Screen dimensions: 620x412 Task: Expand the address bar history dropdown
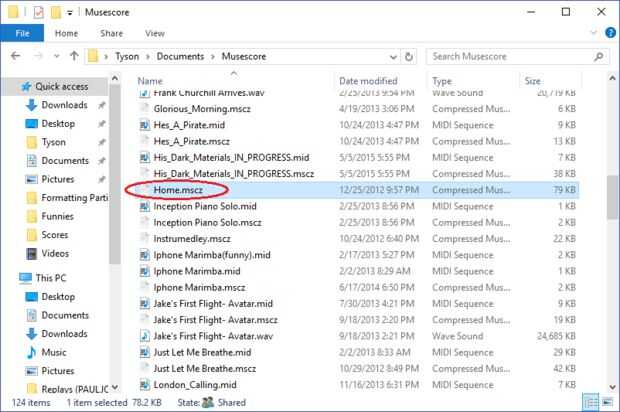tap(393, 57)
